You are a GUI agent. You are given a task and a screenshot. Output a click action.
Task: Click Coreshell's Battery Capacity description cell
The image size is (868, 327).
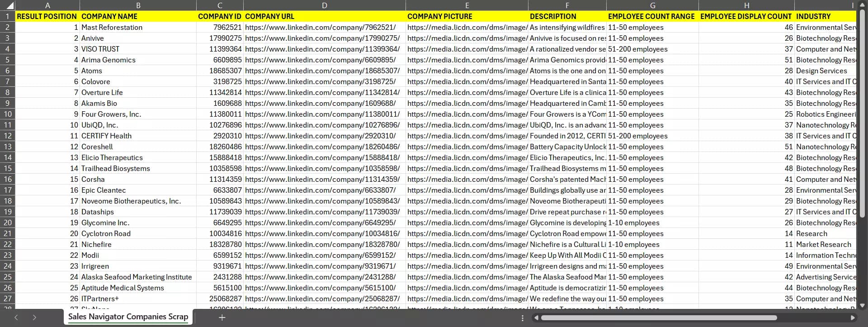(x=567, y=147)
